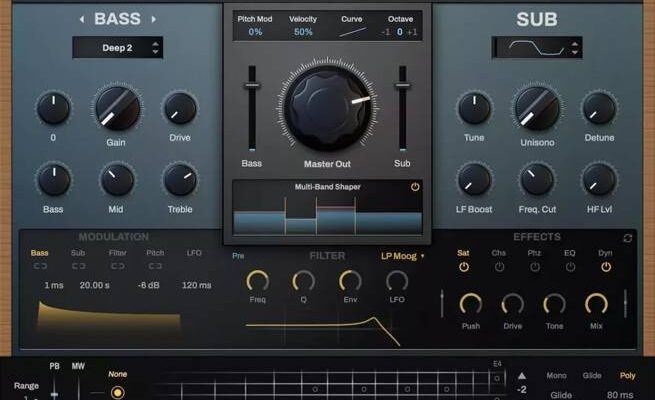655x400 pixels.
Task: Select the LFO modulation tab
Action: [x=194, y=254]
